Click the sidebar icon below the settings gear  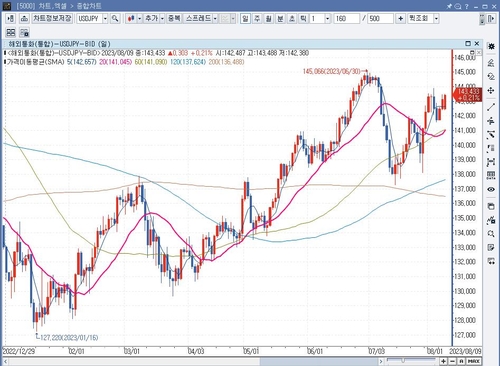pos(491,63)
